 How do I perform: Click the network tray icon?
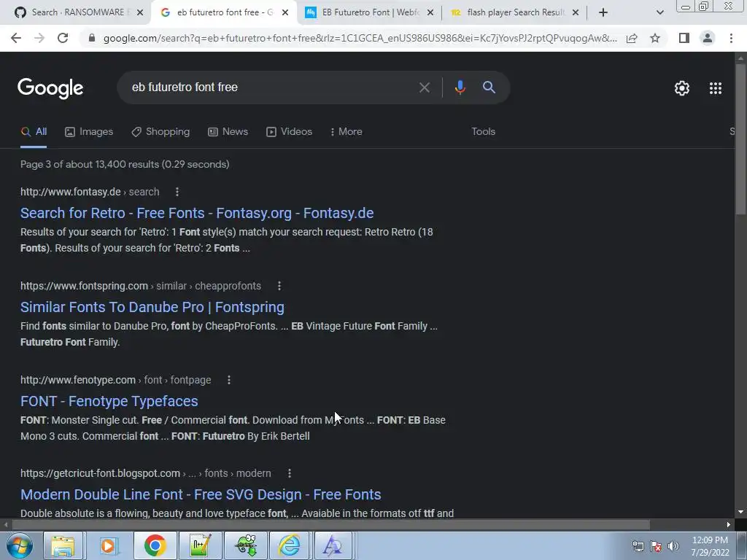tap(638, 546)
